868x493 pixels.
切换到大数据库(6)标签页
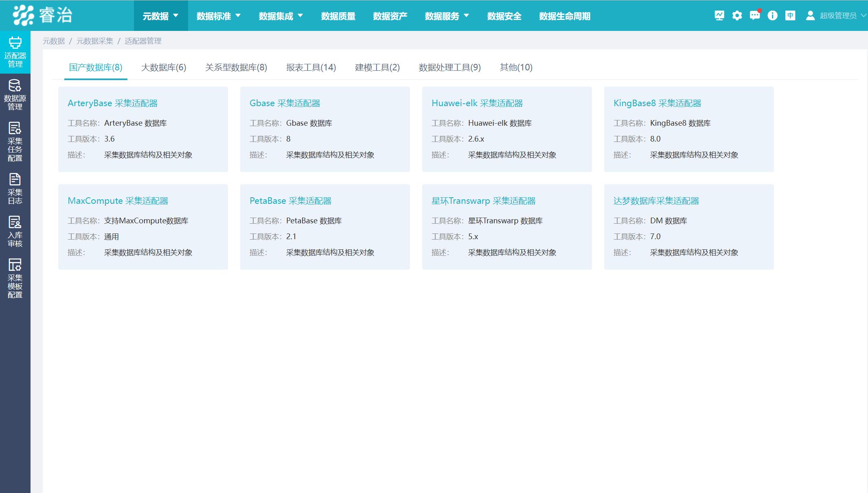point(164,68)
